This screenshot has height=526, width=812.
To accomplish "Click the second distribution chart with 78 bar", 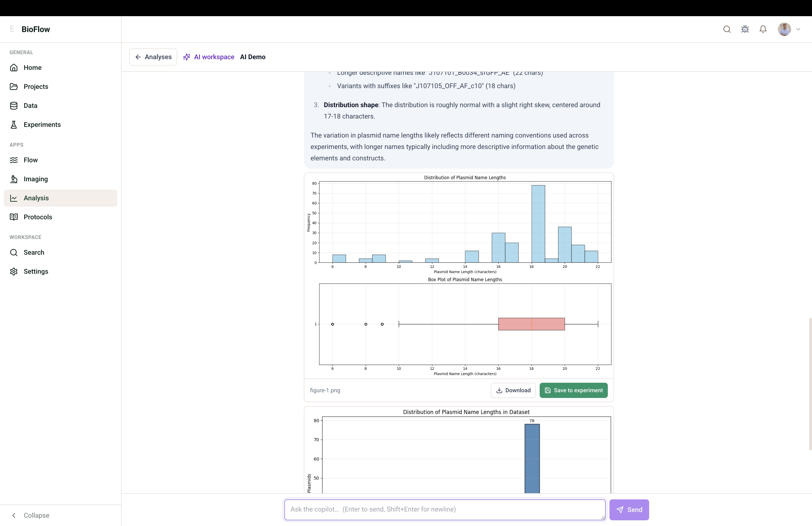I will click(459, 450).
